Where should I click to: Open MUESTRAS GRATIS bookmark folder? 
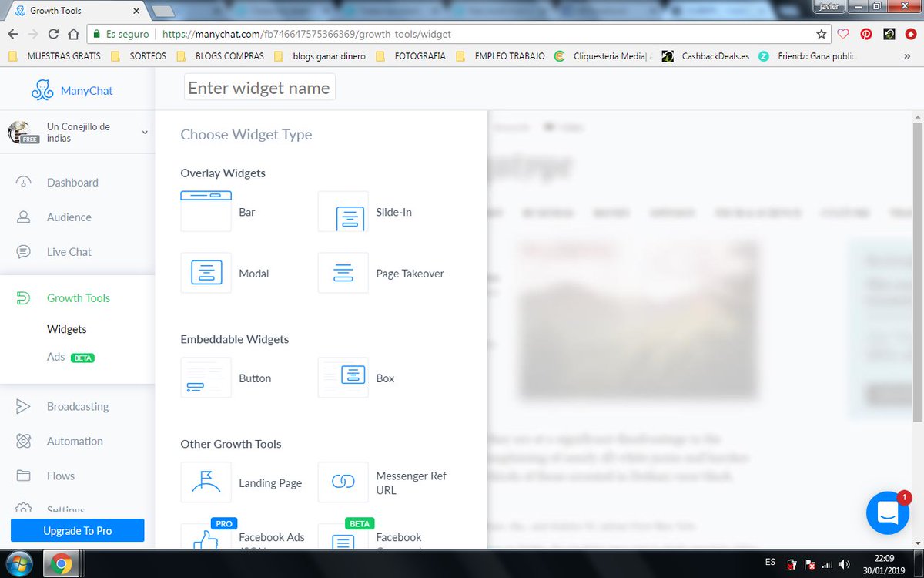[x=54, y=56]
